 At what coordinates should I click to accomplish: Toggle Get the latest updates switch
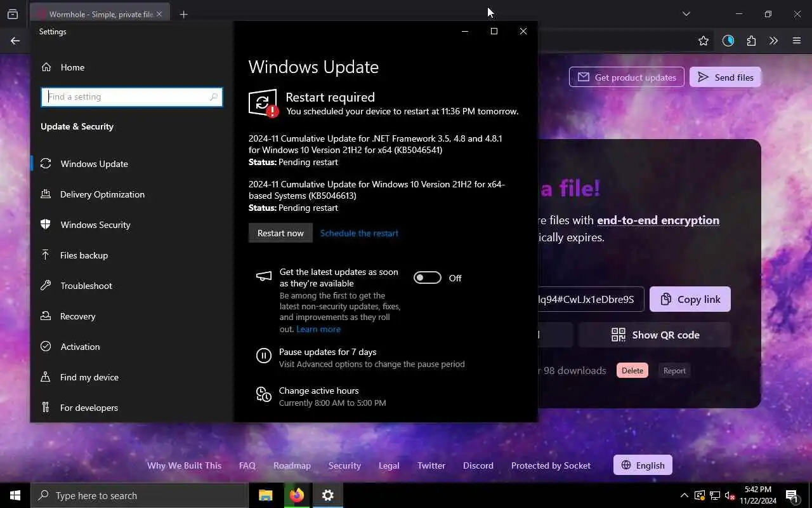[427, 277]
